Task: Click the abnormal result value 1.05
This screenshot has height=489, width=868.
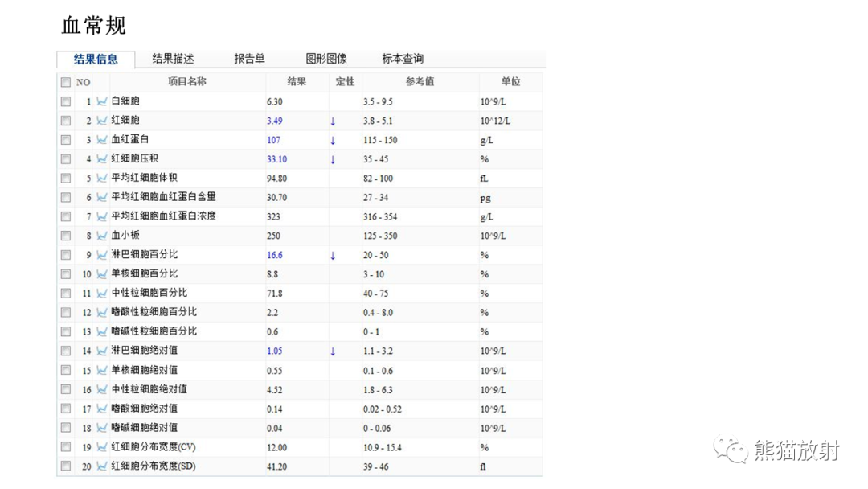Action: pyautogui.click(x=275, y=351)
